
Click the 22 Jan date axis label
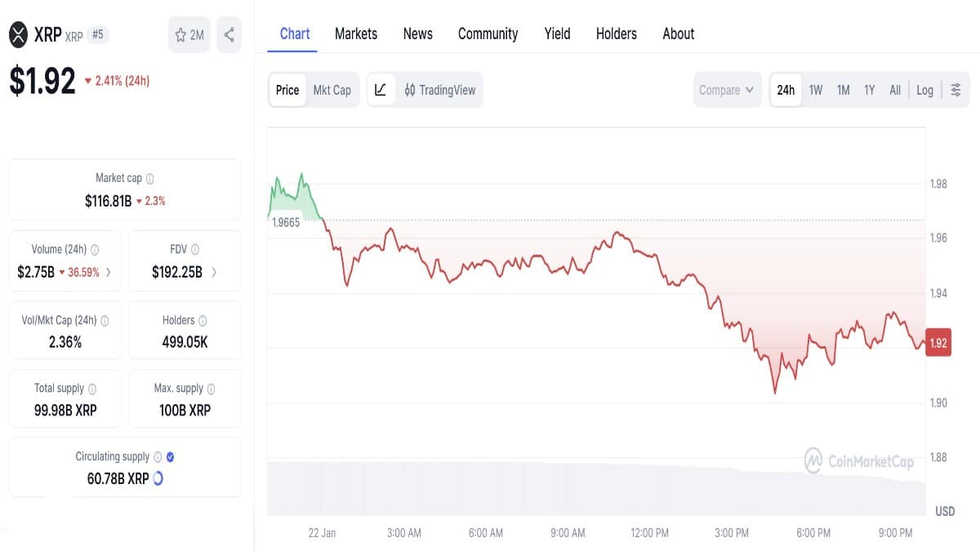point(322,533)
